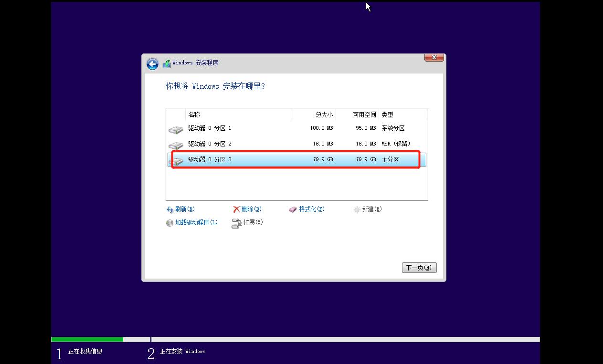Click the drive icon for partition 3
The height and width of the screenshot is (364, 603).
coord(176,161)
